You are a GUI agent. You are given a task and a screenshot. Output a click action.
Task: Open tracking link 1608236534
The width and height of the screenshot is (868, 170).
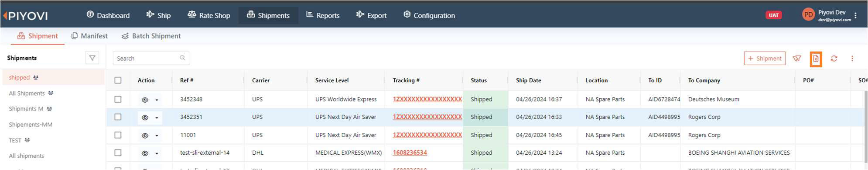pos(410,153)
